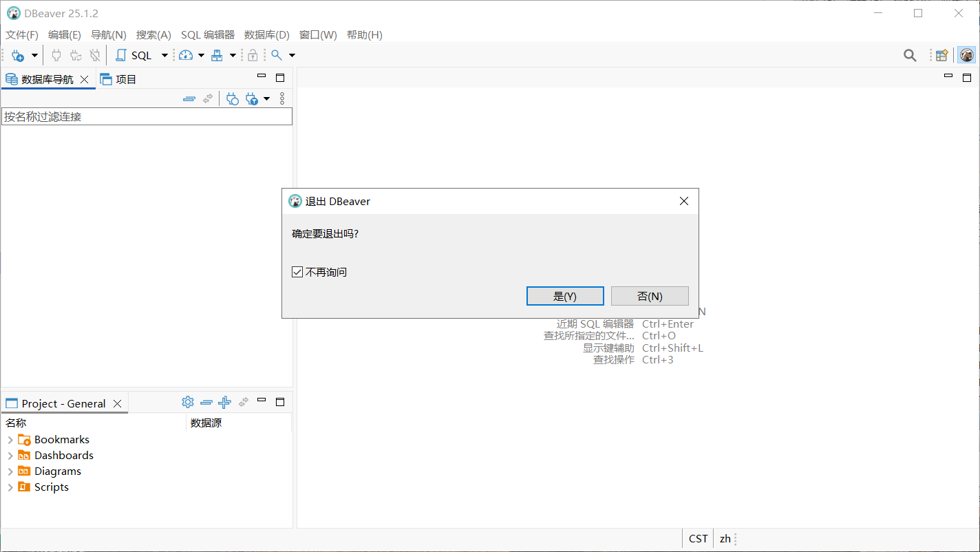Click the 按名称过滤连接 filter field

pos(147,117)
